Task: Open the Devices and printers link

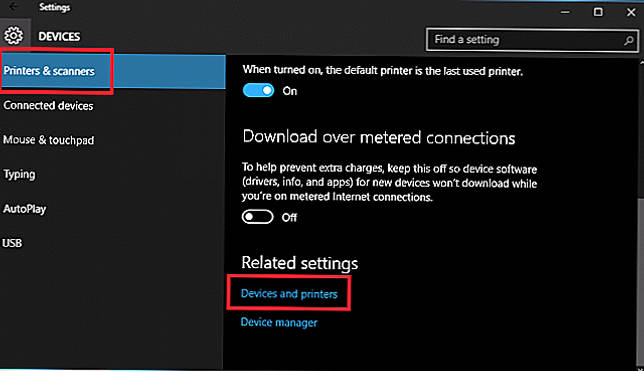Action: 289,294
